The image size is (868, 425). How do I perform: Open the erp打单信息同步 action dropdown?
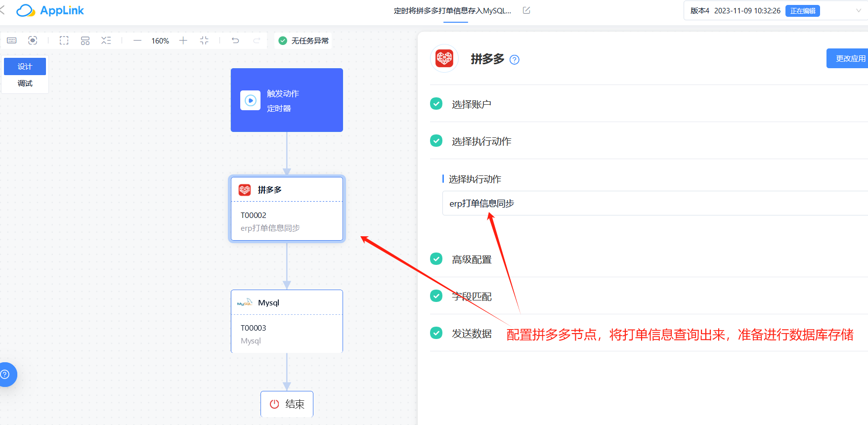(x=655, y=203)
